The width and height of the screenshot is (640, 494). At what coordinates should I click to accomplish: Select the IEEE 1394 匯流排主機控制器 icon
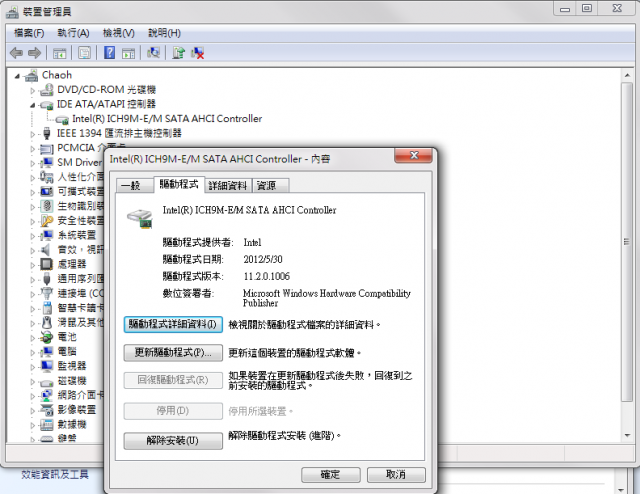[47, 133]
